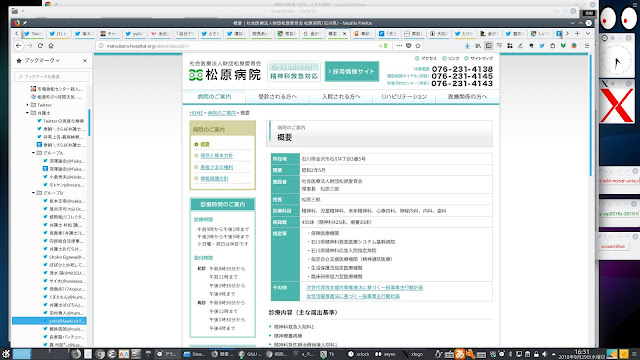Select the highlighted ysk bookmark entry
The height and width of the screenshot is (360, 640).
(x=49, y=321)
